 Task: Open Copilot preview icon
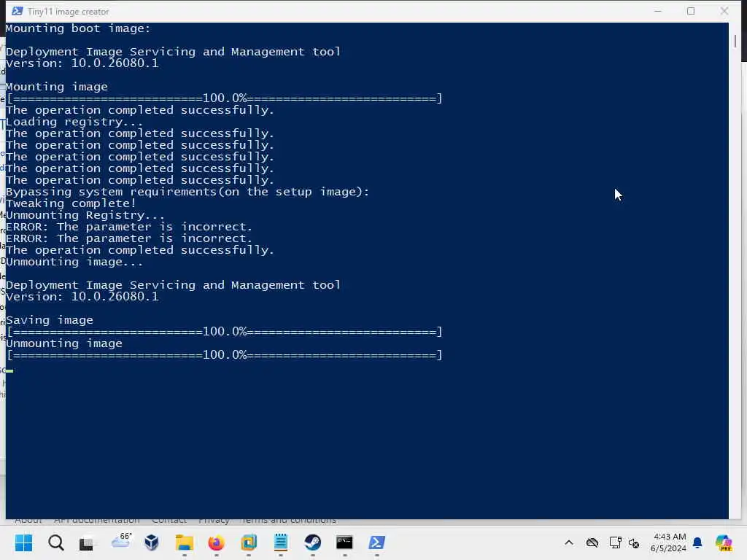724,542
